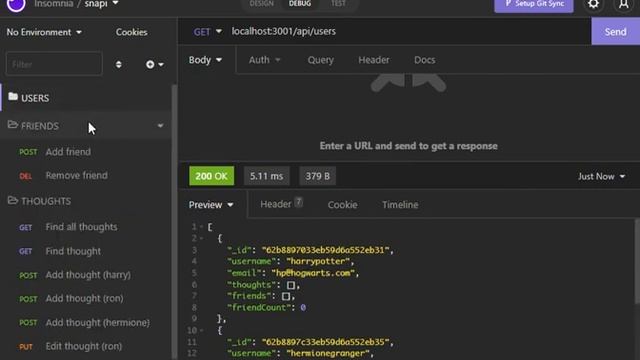The image size is (640, 360).
Task: Open the Docs tab
Action: (x=424, y=60)
